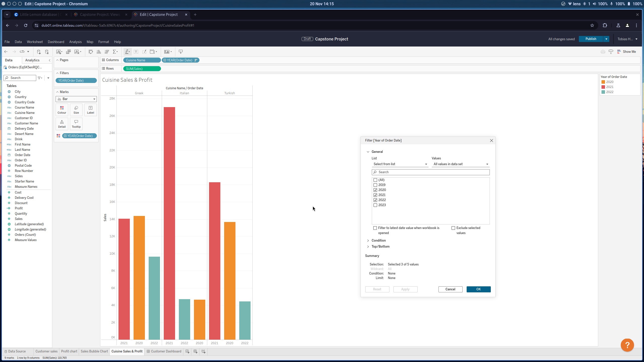Enable Exclude selected values checkbox
The height and width of the screenshot is (362, 644).
coord(453,228)
